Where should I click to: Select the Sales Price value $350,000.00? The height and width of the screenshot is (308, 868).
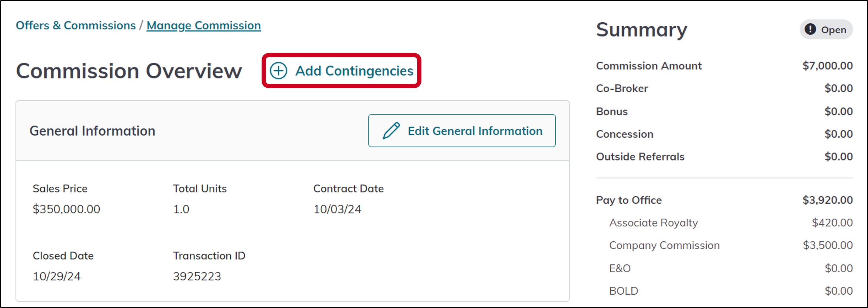[x=66, y=209]
